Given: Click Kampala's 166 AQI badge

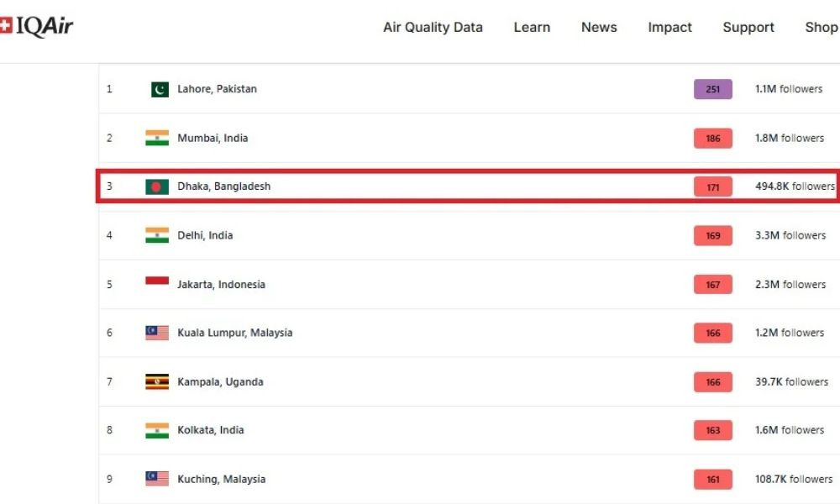Looking at the screenshot, I should tap(712, 382).
